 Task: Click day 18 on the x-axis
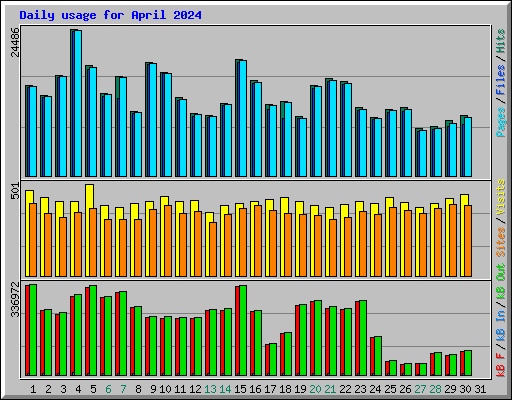tap(285, 389)
